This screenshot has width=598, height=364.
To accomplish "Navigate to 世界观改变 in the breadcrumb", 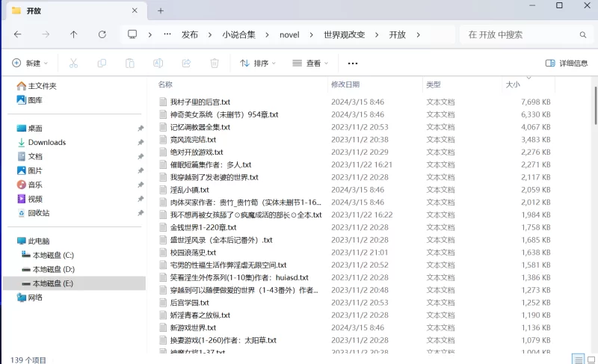I will pyautogui.click(x=345, y=35).
